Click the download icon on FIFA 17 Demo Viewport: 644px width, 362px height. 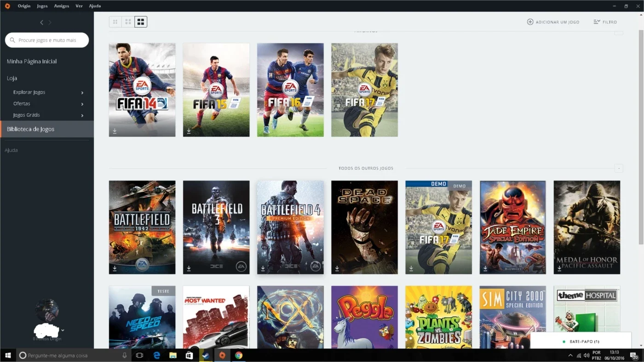tap(411, 268)
